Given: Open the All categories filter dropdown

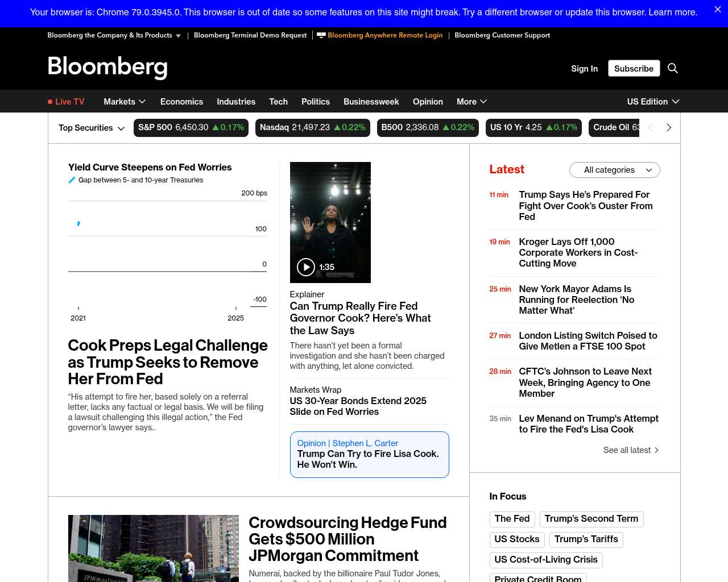Looking at the screenshot, I should pos(615,170).
